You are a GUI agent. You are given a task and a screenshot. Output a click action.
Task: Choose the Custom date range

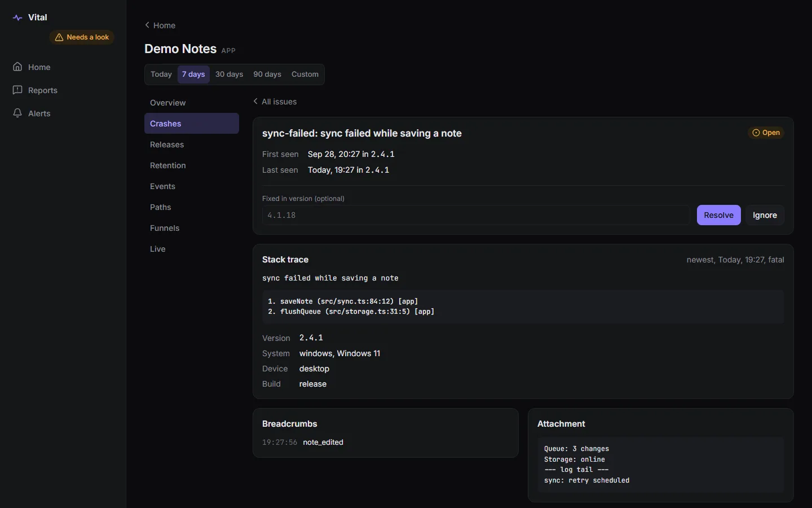tap(305, 75)
